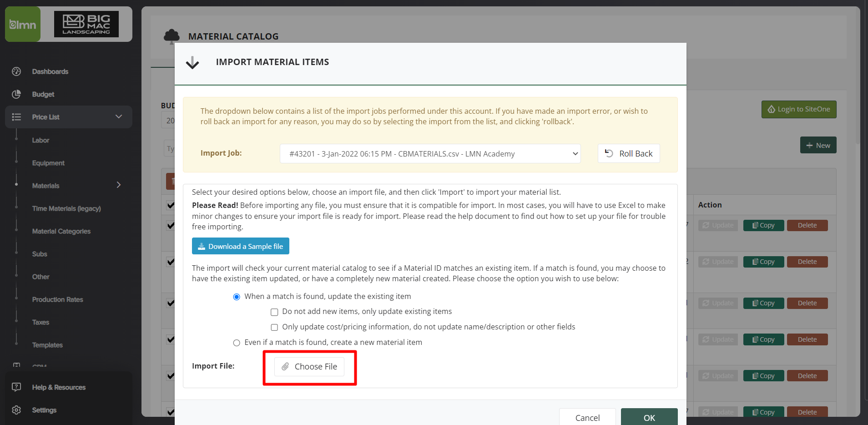Screen dimensions: 868x425
Task: Go to Production Rates menu item
Action: [58, 299]
